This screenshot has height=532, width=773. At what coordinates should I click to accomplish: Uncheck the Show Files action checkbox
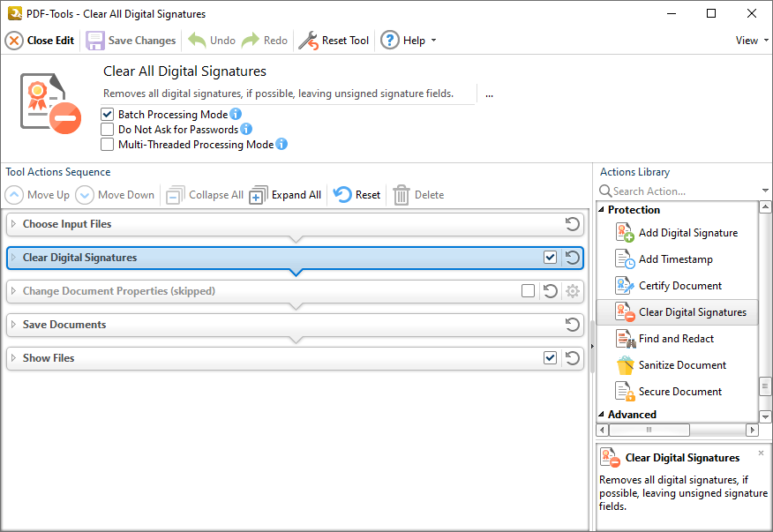(550, 358)
